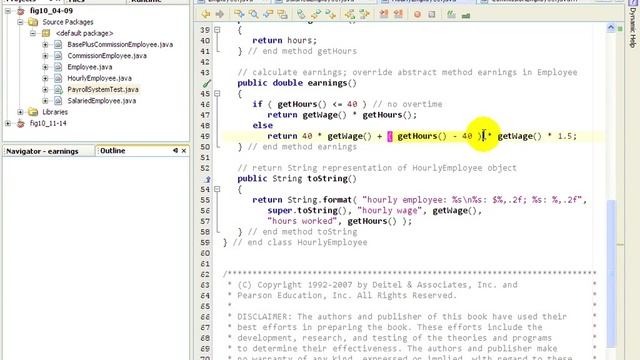Click the Forward arrow in the editor toolbar

(220, 15)
